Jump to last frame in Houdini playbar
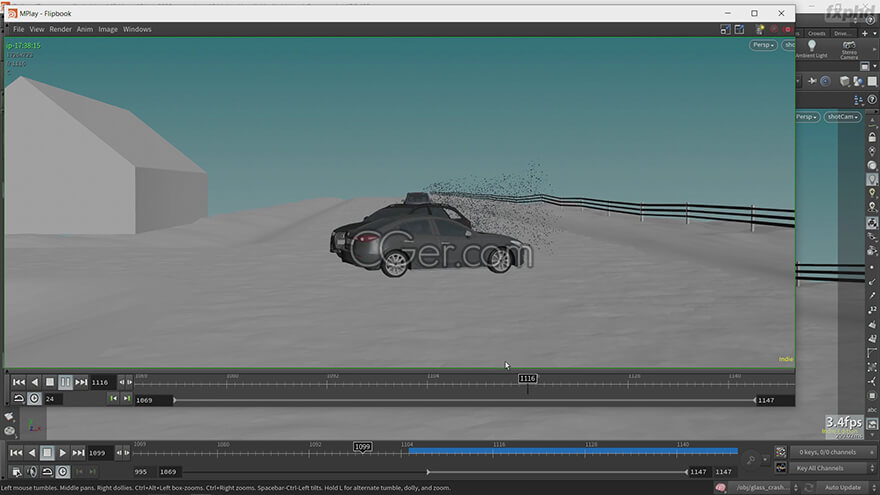The height and width of the screenshot is (495, 880). pos(78,453)
